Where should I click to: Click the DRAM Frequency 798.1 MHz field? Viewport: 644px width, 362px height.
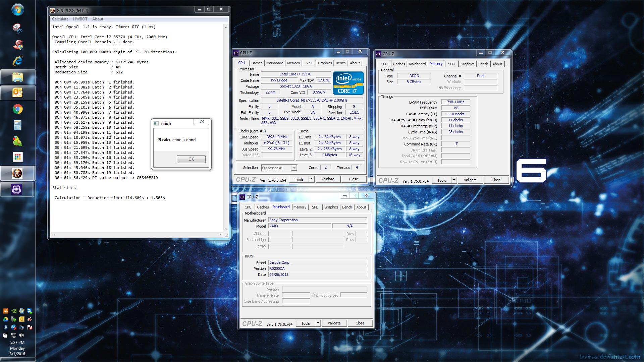tap(455, 102)
